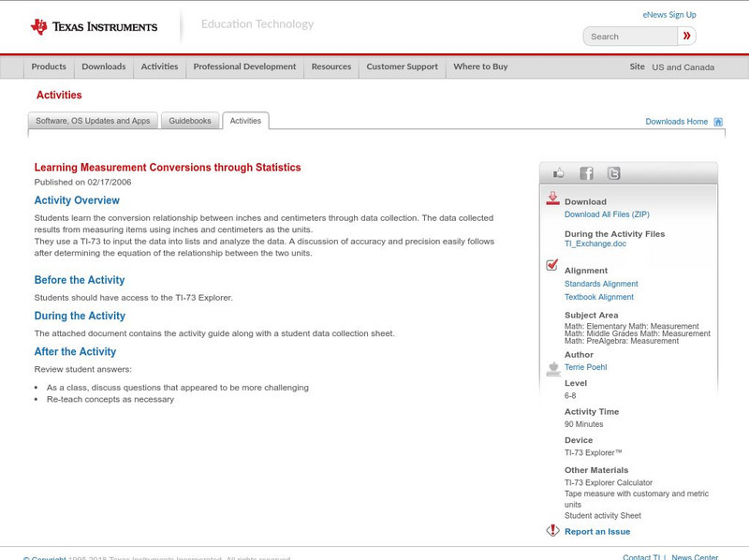The height and width of the screenshot is (560, 749).
Task: Click the 90 Minutes activity time value
Action: tap(583, 424)
